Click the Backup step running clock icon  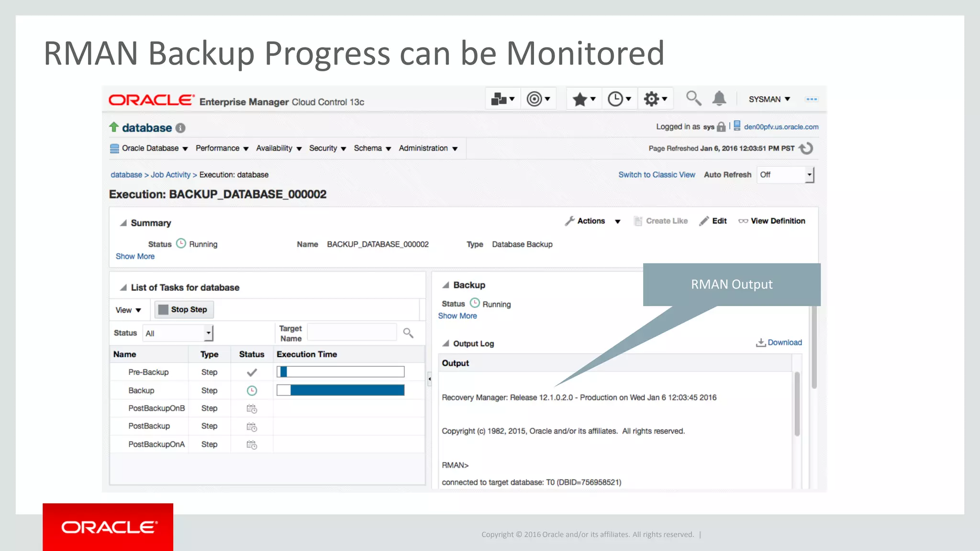coord(252,391)
